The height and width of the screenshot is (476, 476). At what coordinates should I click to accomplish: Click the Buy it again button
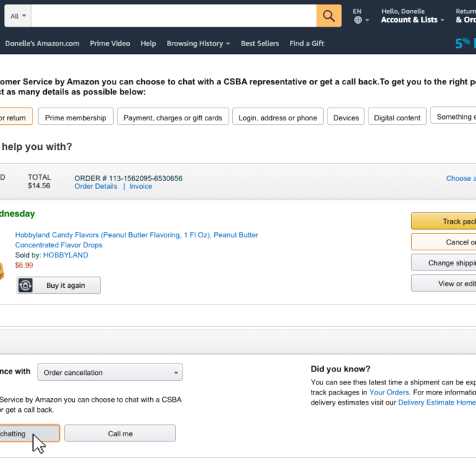(58, 286)
